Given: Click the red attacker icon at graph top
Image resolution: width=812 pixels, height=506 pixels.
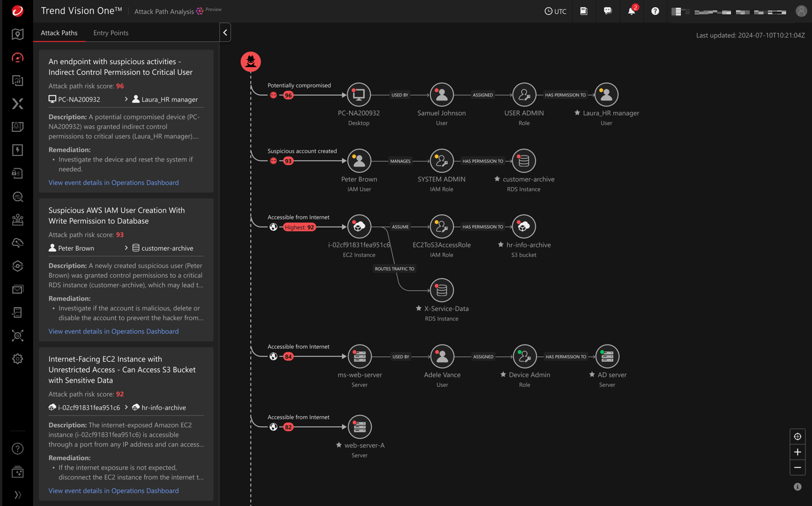Looking at the screenshot, I should point(251,62).
